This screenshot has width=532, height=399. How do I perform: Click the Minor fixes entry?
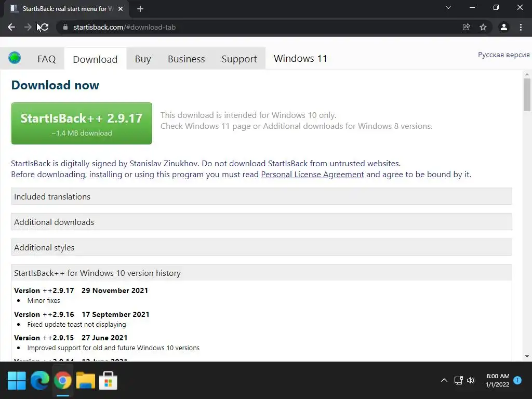tap(44, 300)
